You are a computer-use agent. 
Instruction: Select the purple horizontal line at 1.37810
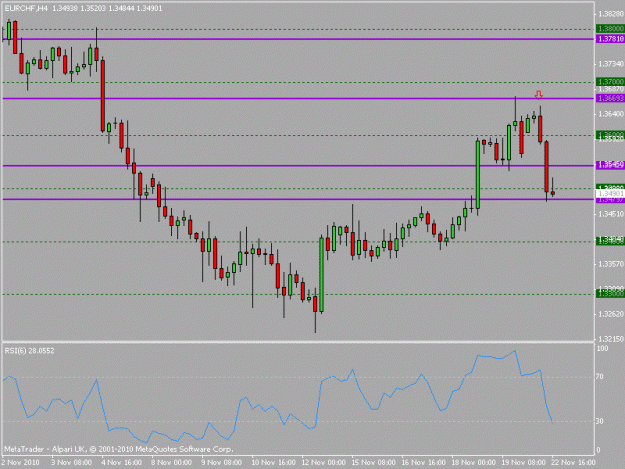click(x=298, y=39)
